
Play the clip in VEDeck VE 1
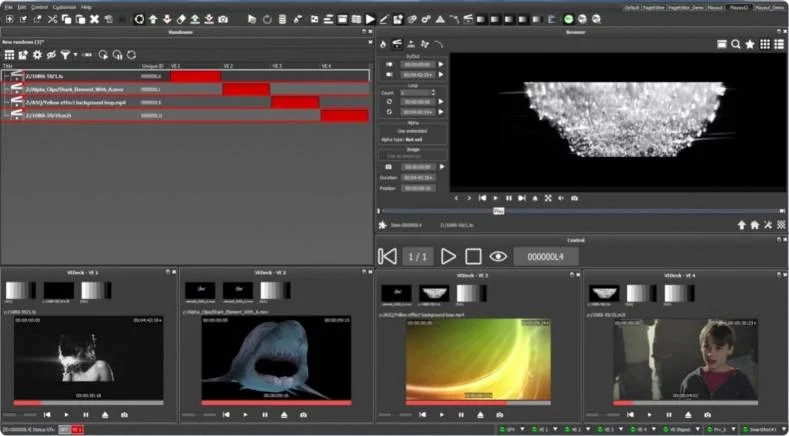66,415
